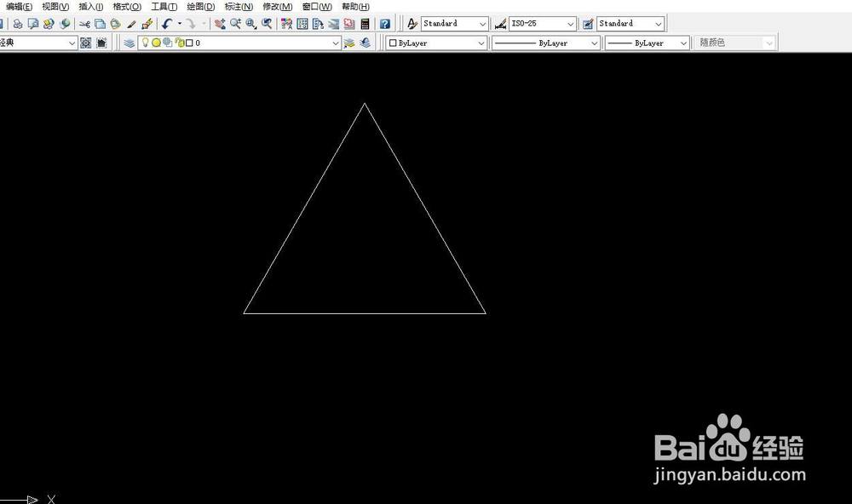The width and height of the screenshot is (852, 504).
Task: Open the 窗口(W) menu
Action: (x=317, y=7)
